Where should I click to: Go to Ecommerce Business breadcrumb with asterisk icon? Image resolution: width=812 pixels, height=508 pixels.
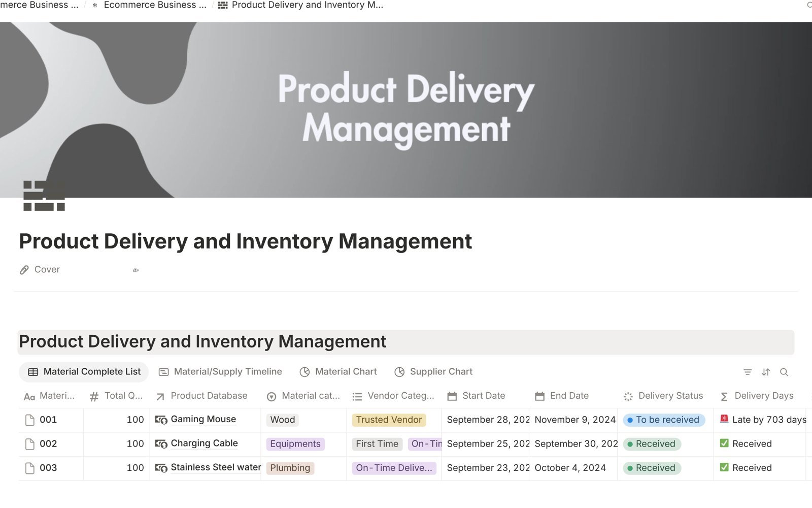click(149, 5)
